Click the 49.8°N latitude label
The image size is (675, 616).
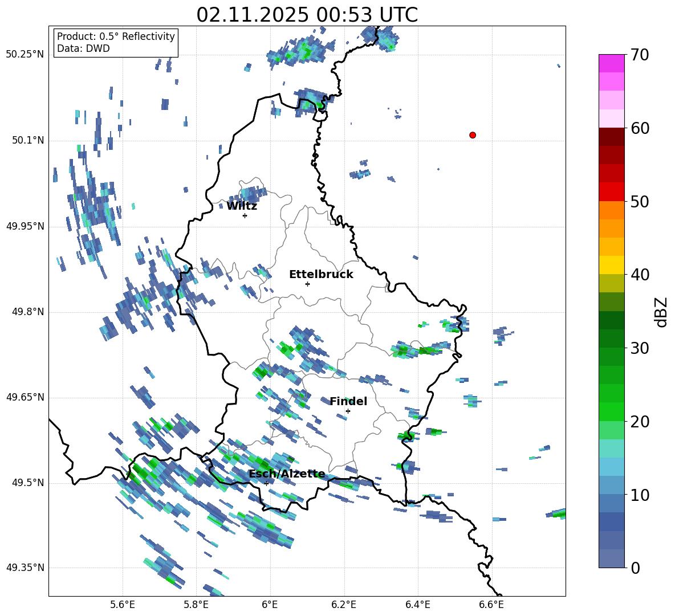pyautogui.click(x=27, y=312)
